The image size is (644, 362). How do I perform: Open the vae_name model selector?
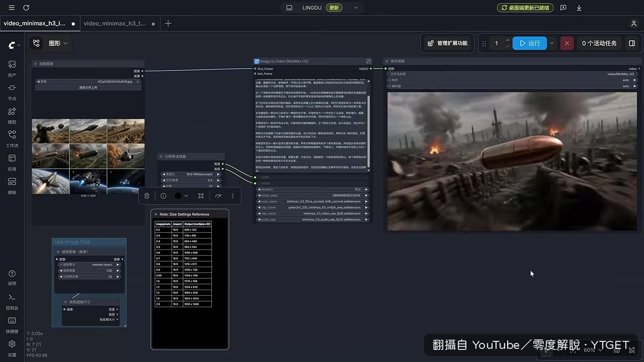313,213
